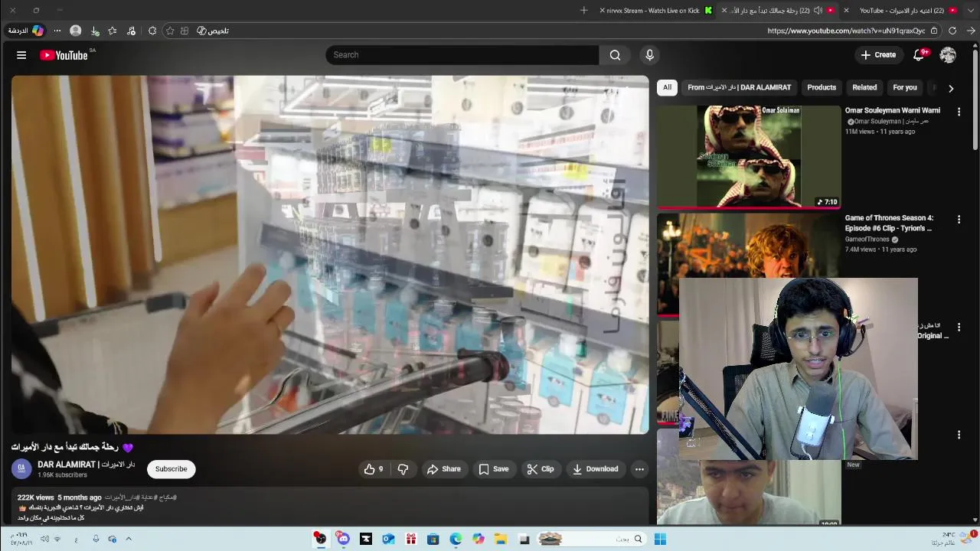The width and height of the screenshot is (980, 551).
Task: Select the Products filter chip
Action: (822, 87)
